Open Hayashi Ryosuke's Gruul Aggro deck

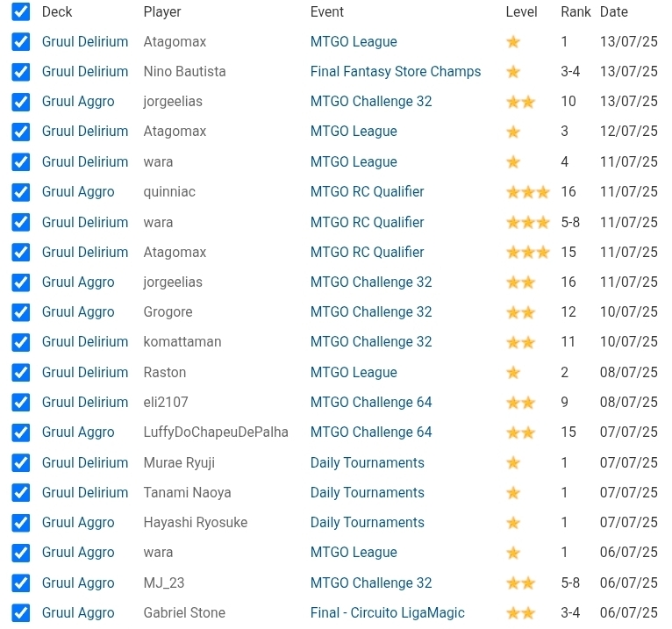(78, 523)
